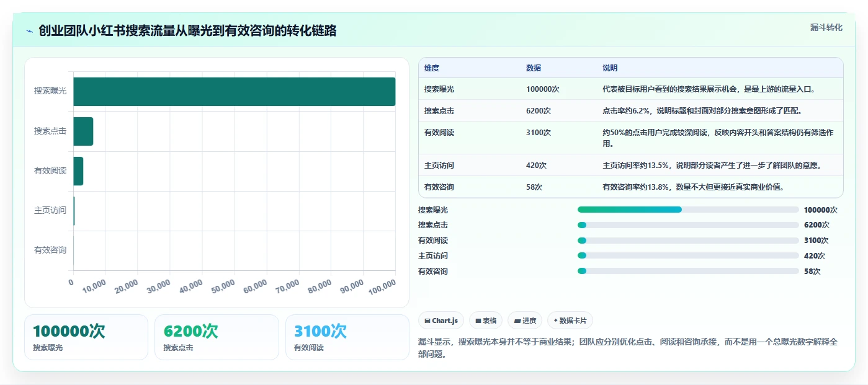Click table cell 有效咨询 in 维度 column
This screenshot has height=385, width=868.
439,187
